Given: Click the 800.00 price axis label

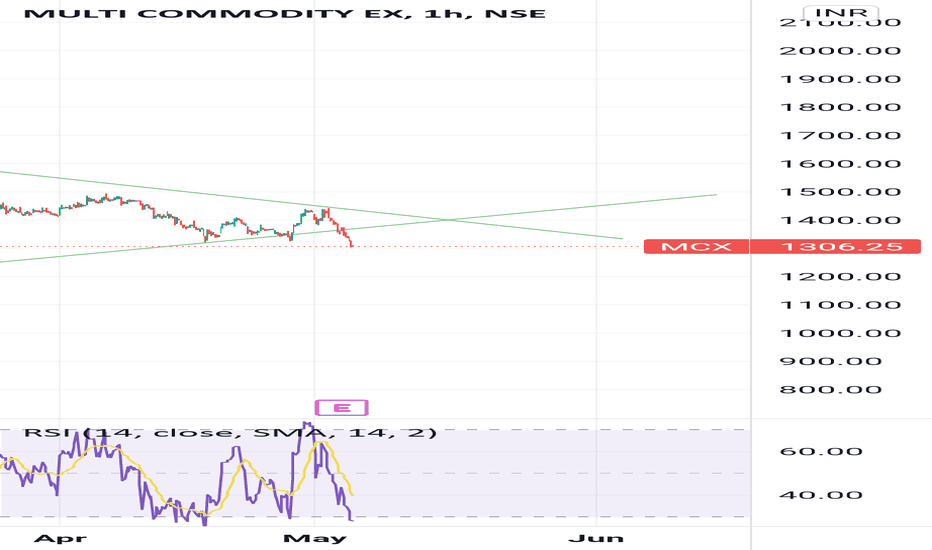Looking at the screenshot, I should tap(830, 390).
